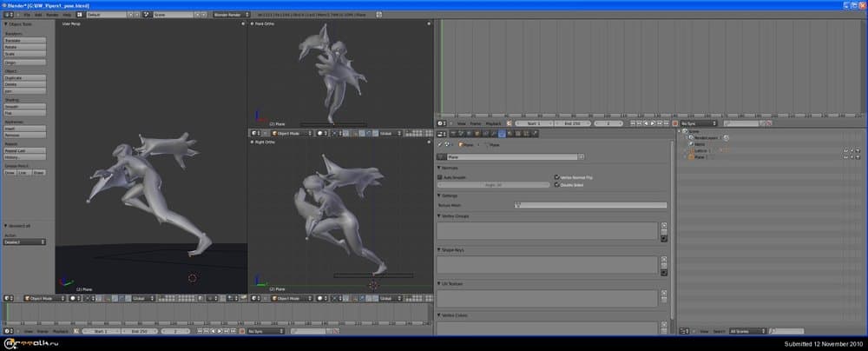Toggle visibility eye for Lattice in outliner
The image size is (868, 351).
846,150
